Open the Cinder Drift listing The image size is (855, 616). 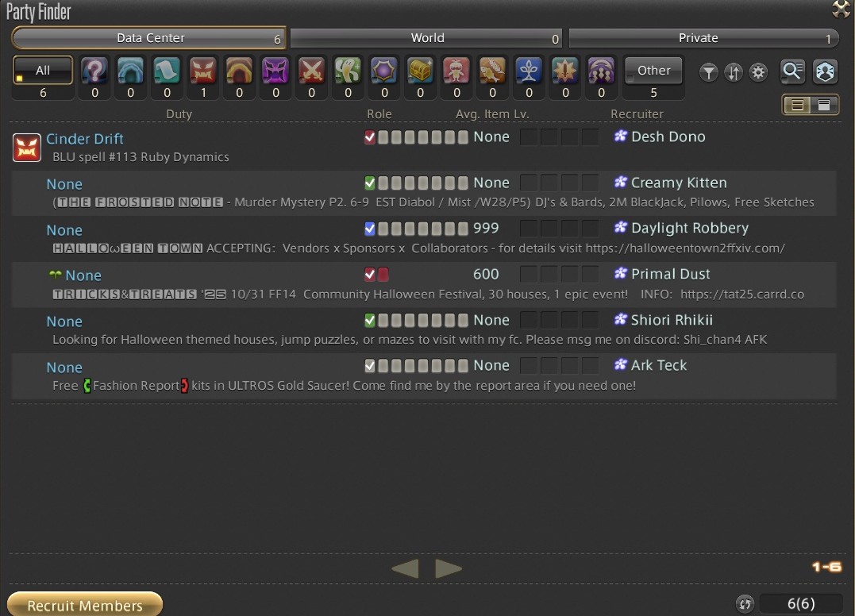pos(84,138)
